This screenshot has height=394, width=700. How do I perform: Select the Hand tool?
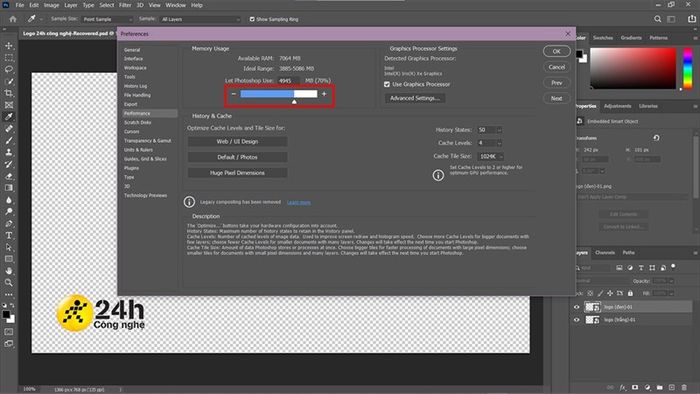click(x=9, y=271)
